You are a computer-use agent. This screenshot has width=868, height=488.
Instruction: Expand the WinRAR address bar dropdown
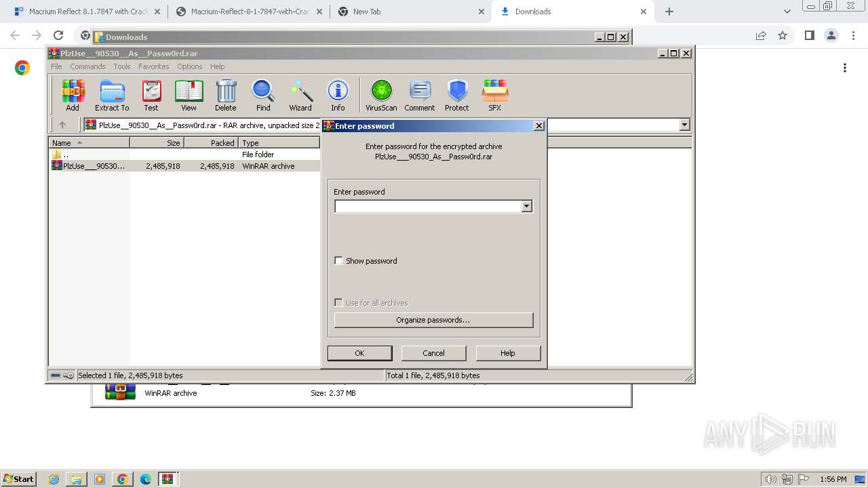coord(684,125)
